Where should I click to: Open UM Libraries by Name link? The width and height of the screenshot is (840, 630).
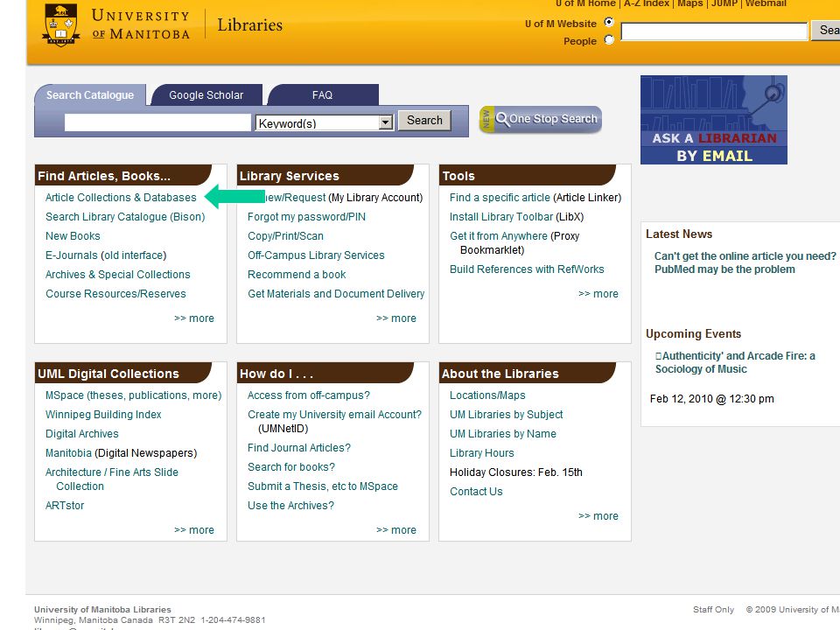coord(503,434)
